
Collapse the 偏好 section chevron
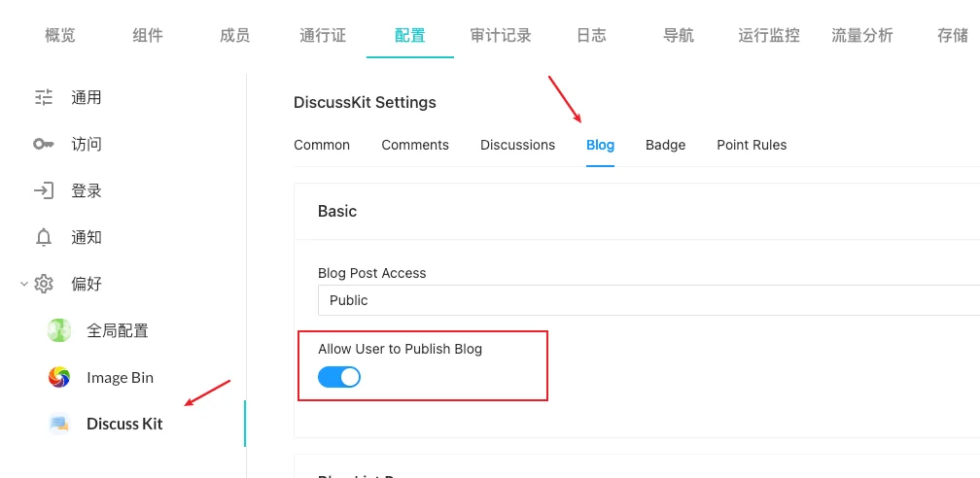click(x=24, y=284)
